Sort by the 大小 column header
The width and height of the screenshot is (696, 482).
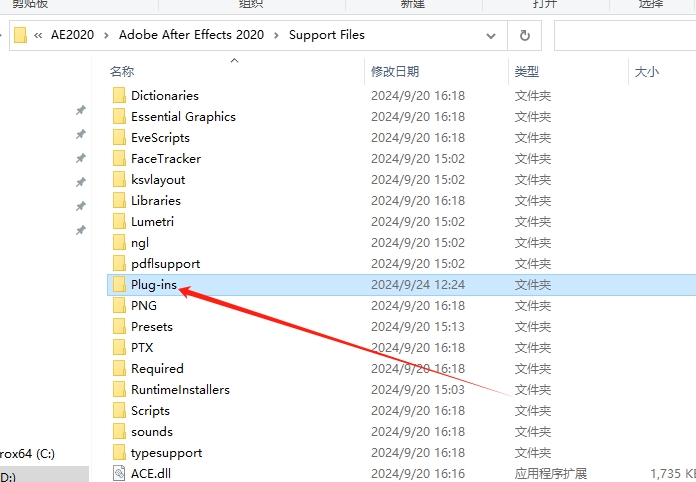click(647, 71)
